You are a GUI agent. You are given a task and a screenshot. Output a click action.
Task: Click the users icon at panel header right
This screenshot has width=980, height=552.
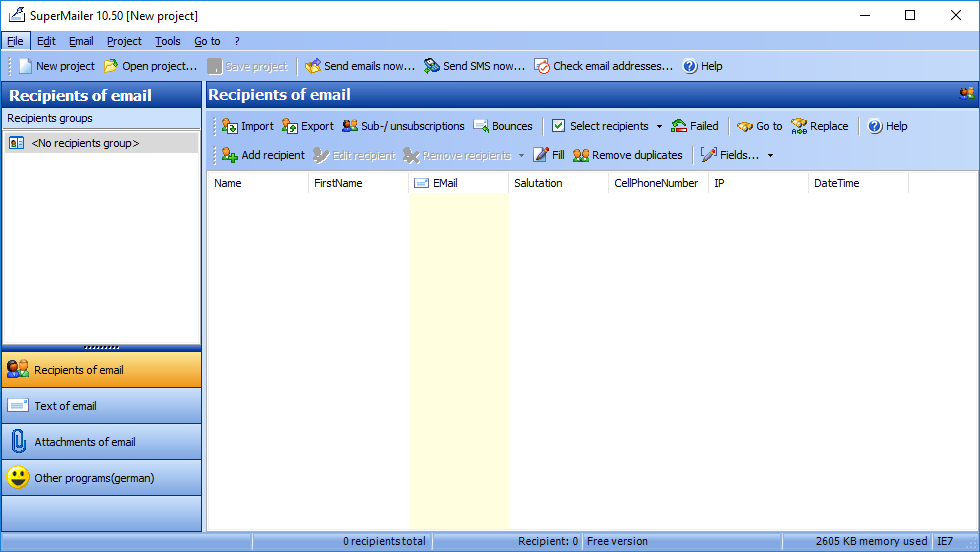966,94
